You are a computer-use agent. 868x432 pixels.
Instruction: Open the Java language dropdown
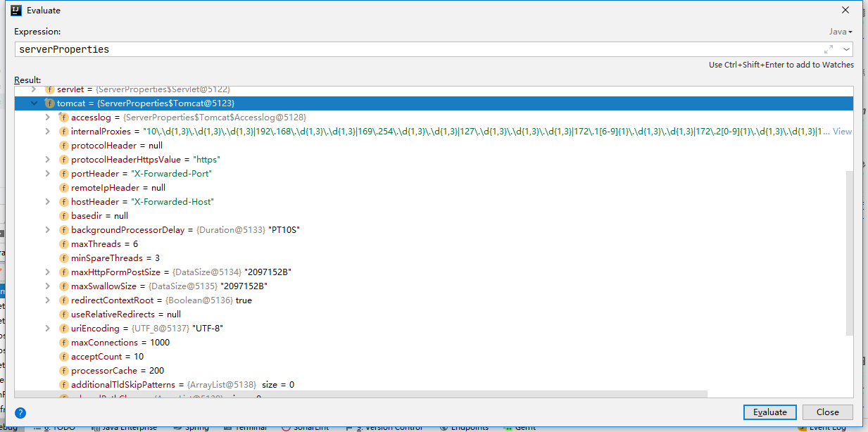pyautogui.click(x=840, y=32)
